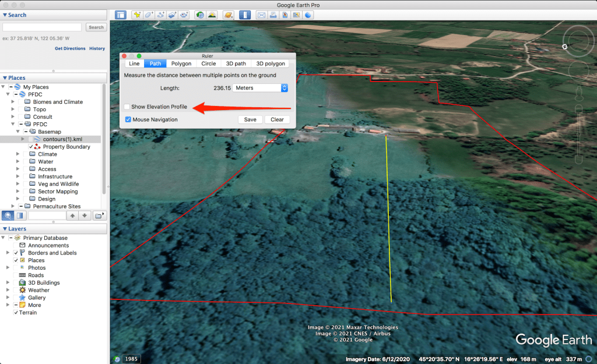
Task: Click the blue globe toolbar icon
Action: (x=308, y=15)
